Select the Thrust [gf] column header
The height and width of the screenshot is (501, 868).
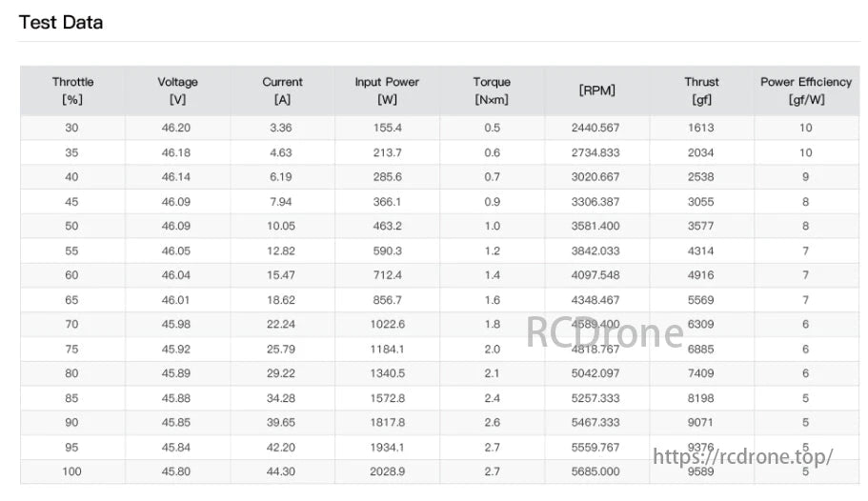(x=701, y=90)
